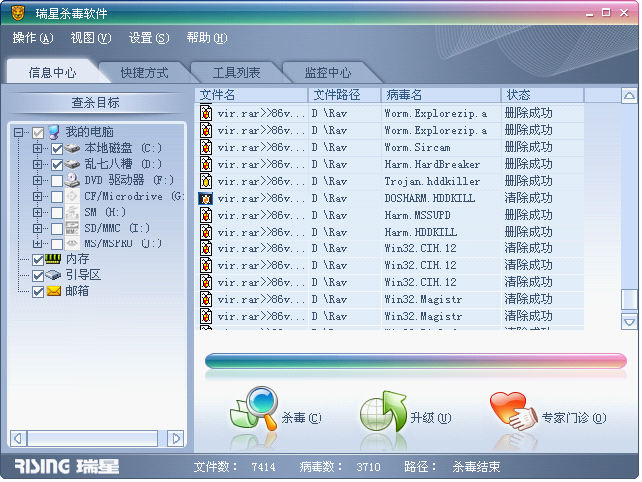Viewport: 642px width, 482px height.
Task: Click the 引导区 boot sector disk icon
Action: point(53,275)
